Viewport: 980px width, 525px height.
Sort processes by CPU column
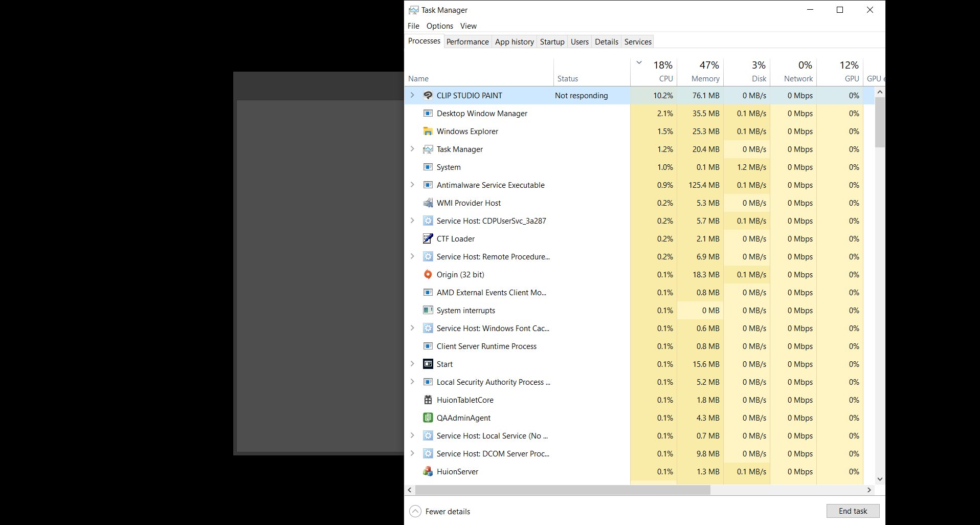click(654, 72)
